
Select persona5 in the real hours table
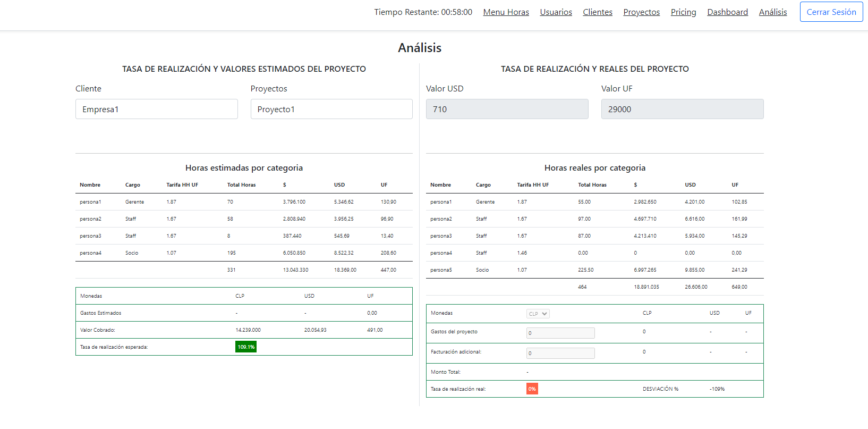(594, 270)
